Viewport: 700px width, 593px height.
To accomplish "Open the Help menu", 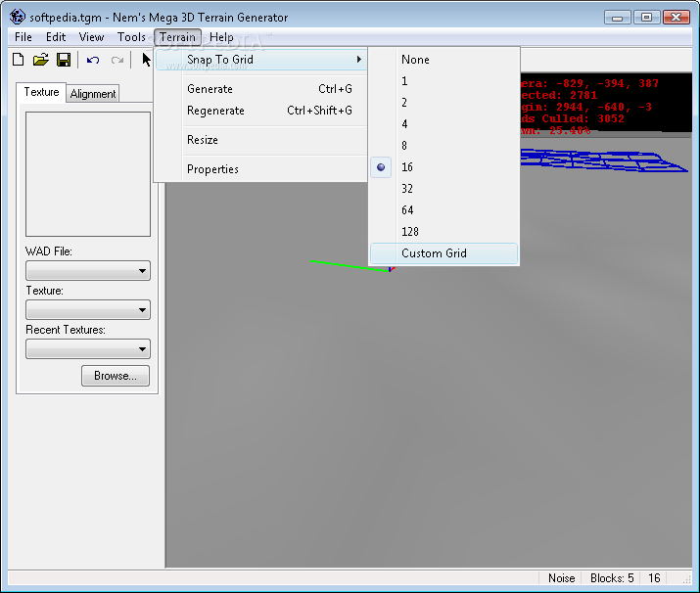I will pyautogui.click(x=221, y=37).
